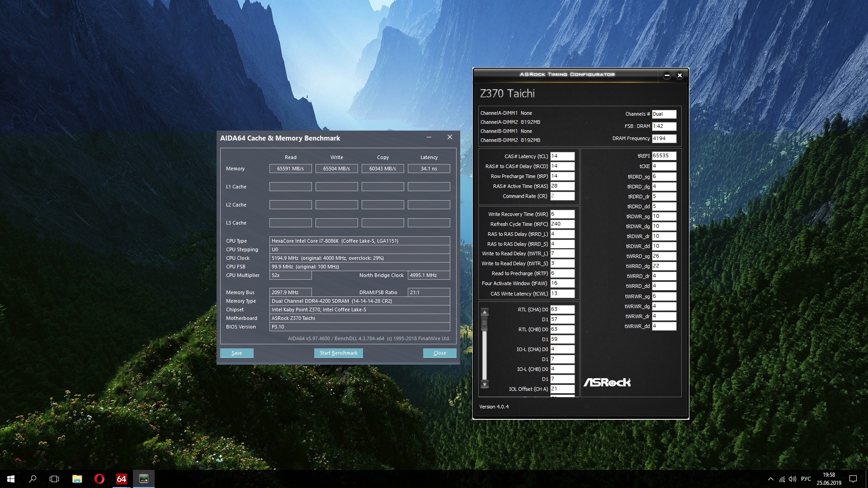Open the volume control tray icon
Viewport: 868px width, 488px height.
[792, 479]
